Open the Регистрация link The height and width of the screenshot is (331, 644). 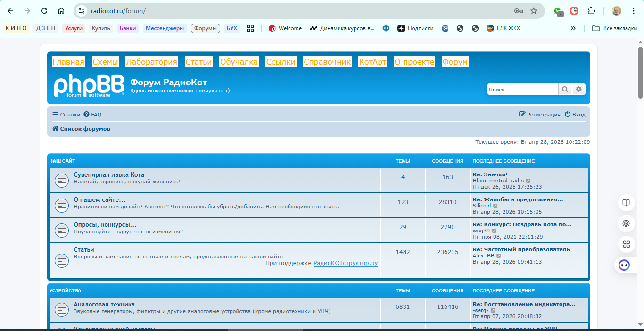[540, 115]
